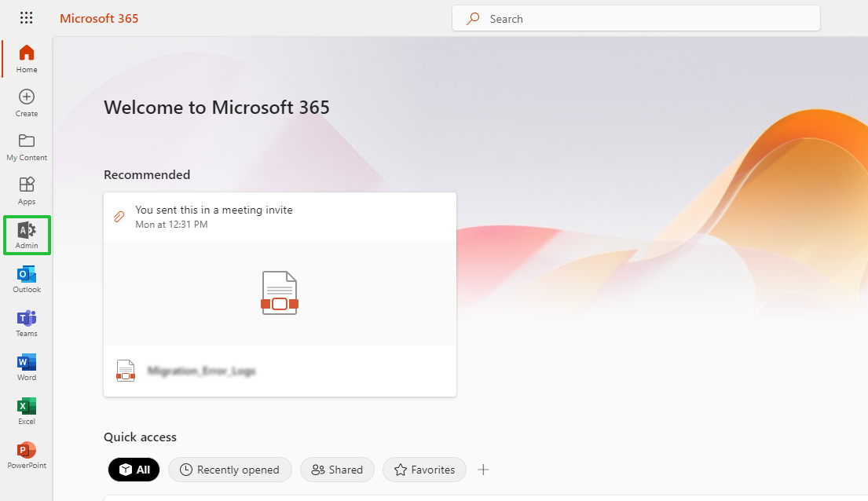Launch Excel from the sidebar
The image size is (868, 501).
(27, 411)
